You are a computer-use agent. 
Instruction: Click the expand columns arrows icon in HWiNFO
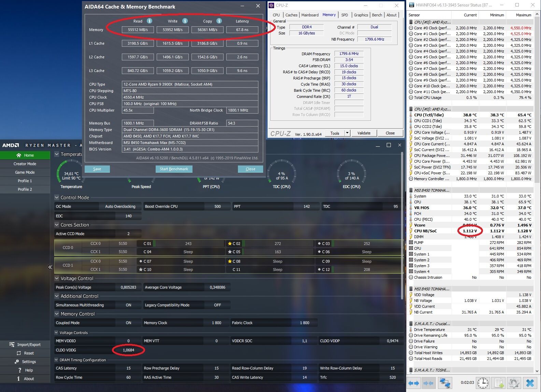pos(414,383)
